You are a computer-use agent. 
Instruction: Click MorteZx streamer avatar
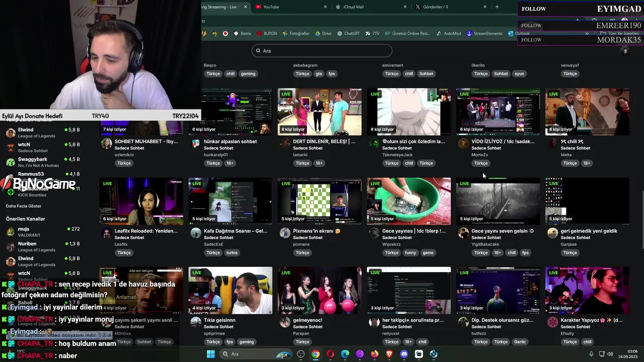463,143
